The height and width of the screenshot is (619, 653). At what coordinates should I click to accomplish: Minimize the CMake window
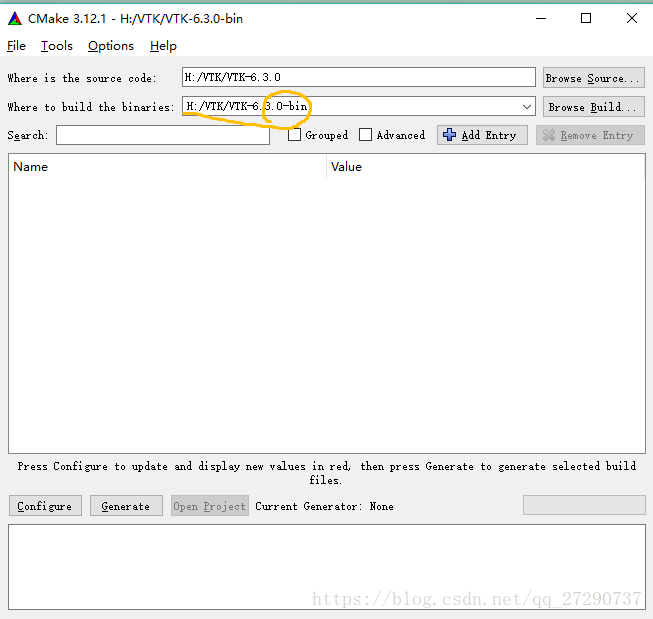click(x=541, y=19)
